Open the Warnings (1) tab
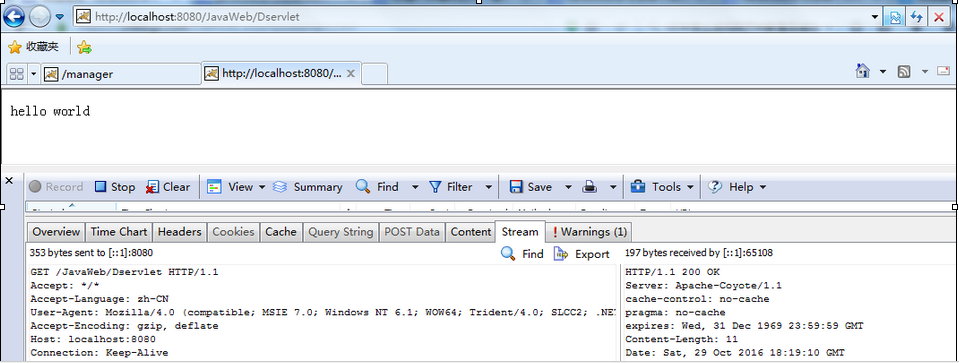This screenshot has width=959, height=363. point(589,232)
